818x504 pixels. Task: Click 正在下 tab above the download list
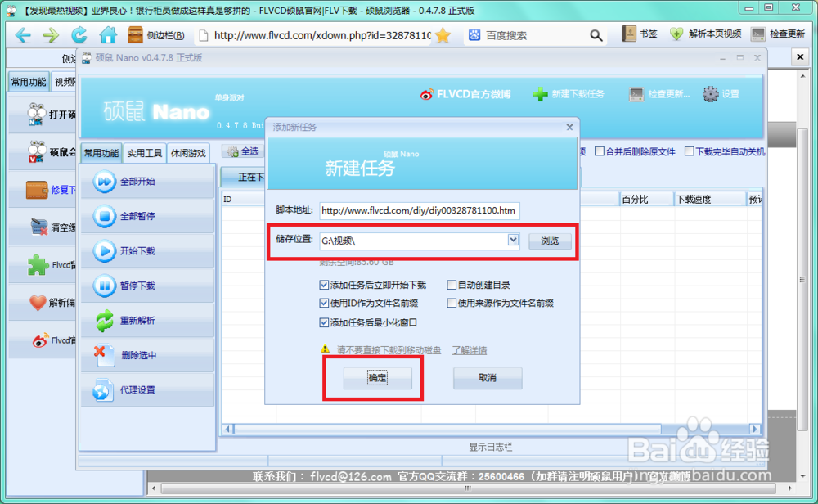(244, 178)
